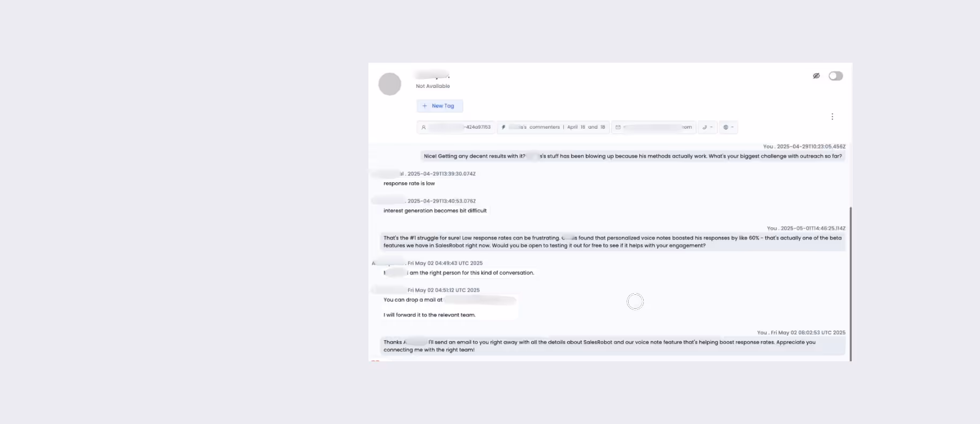Click timestamp "Fri May 02 08:02:53 UTC 2025"
This screenshot has height=424, width=980.
808,333
